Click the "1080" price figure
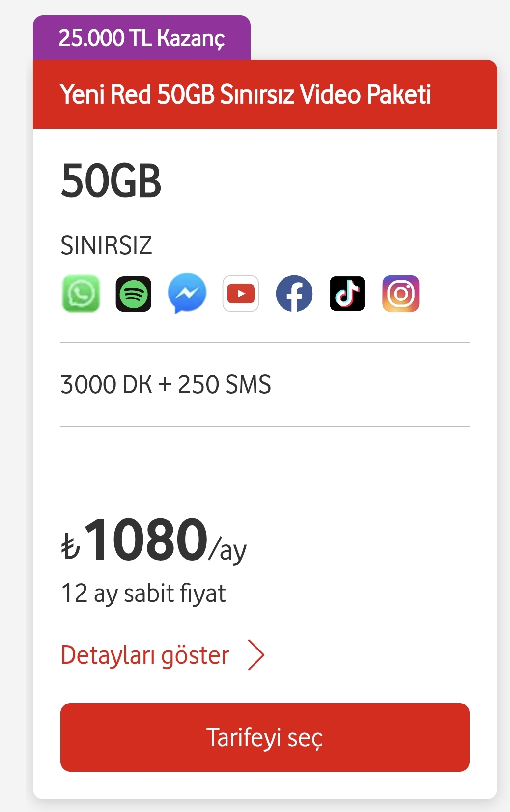510x812 pixels. tap(146, 540)
